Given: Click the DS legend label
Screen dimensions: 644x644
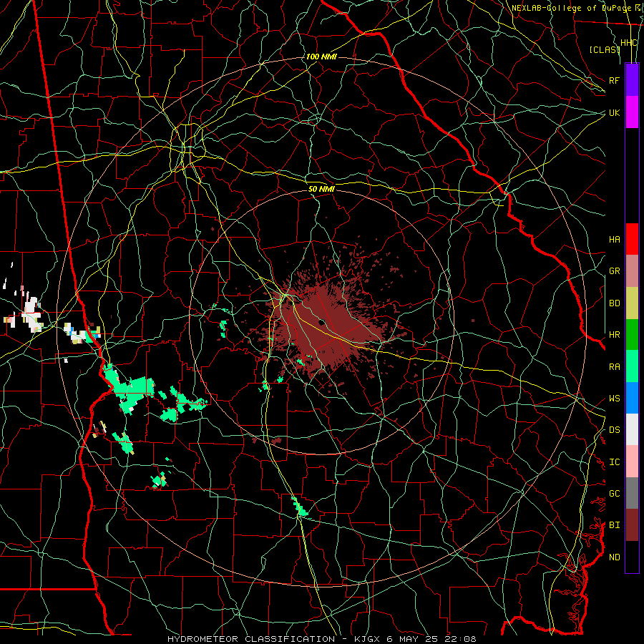Looking at the screenshot, I should click(614, 430).
